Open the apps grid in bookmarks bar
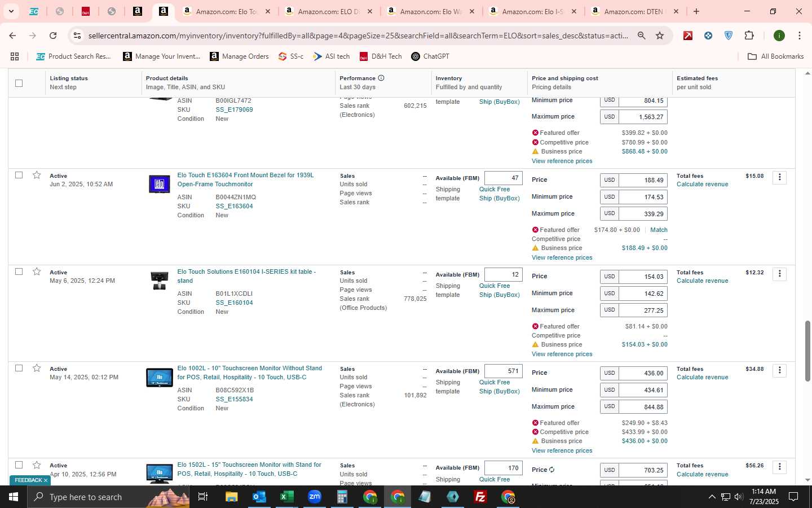This screenshot has width=812, height=508. point(15,56)
